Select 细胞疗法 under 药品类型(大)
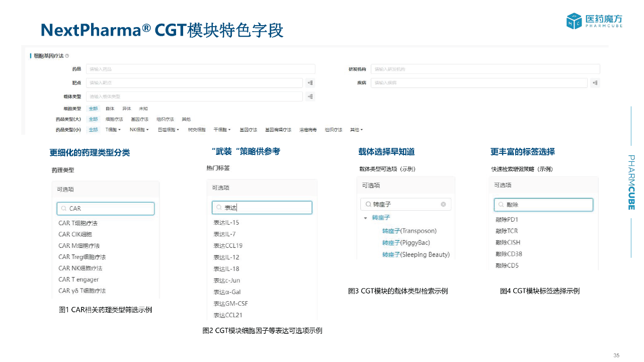This screenshot has height=362, width=644. coord(114,120)
